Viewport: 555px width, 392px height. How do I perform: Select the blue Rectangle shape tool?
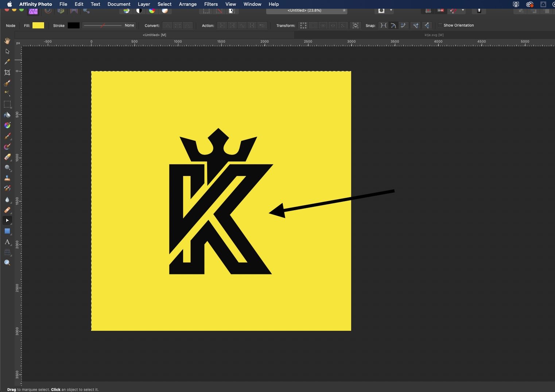pyautogui.click(x=7, y=231)
